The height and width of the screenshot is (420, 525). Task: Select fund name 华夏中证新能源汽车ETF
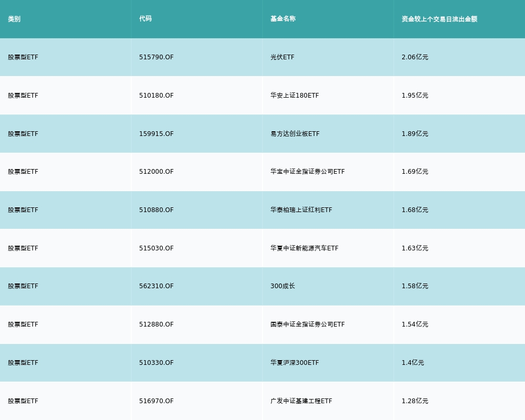point(304,248)
